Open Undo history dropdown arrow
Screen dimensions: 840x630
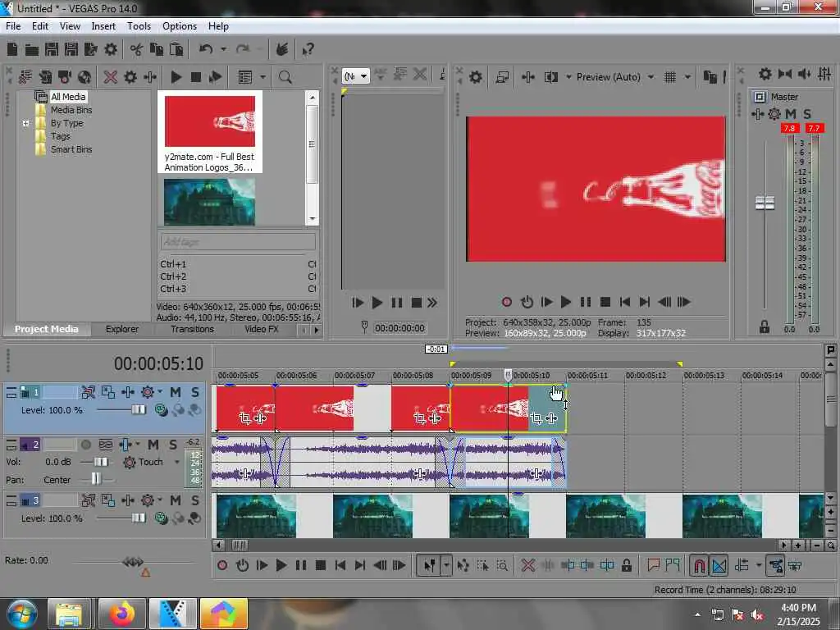click(223, 49)
